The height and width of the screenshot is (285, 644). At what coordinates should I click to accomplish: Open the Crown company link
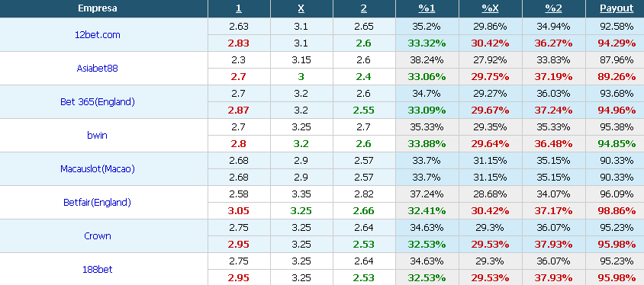98,236
